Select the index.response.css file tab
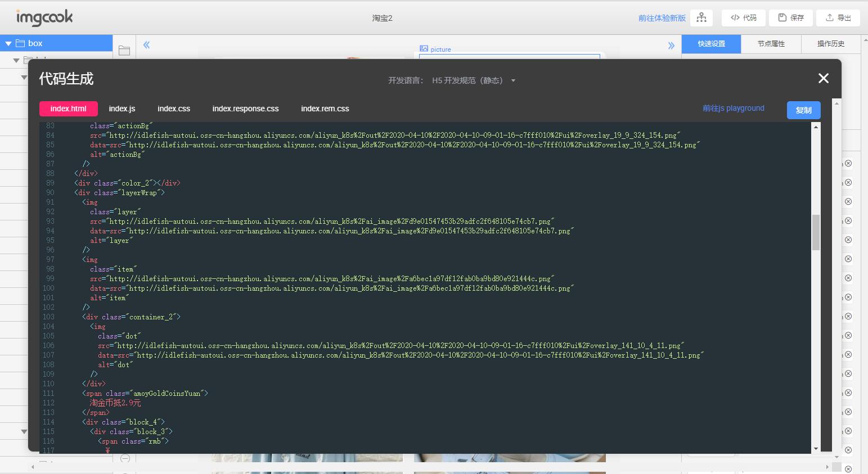Image resolution: width=868 pixels, height=474 pixels. tap(246, 109)
